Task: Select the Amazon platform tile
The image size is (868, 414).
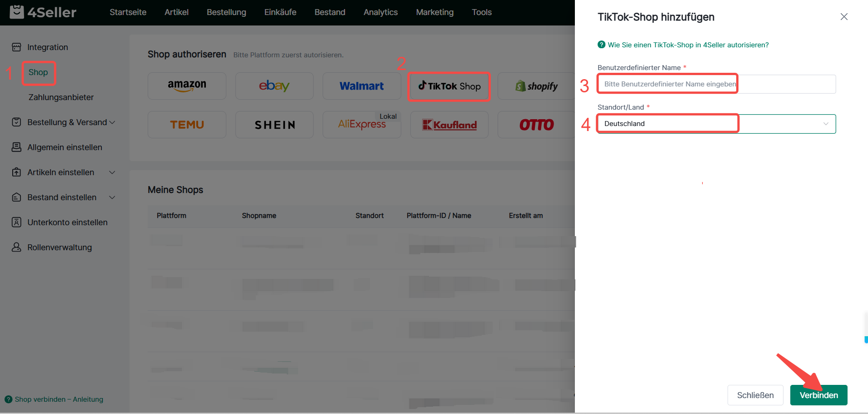Action: click(187, 86)
